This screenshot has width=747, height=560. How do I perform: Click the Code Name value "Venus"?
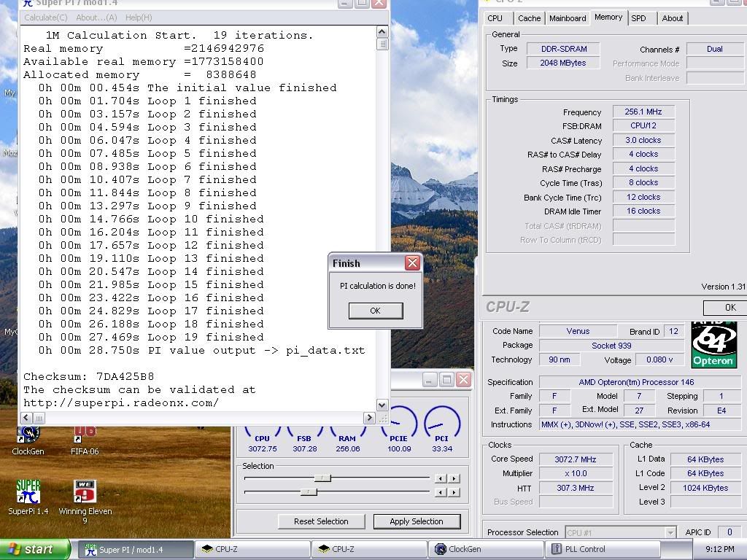coord(578,331)
